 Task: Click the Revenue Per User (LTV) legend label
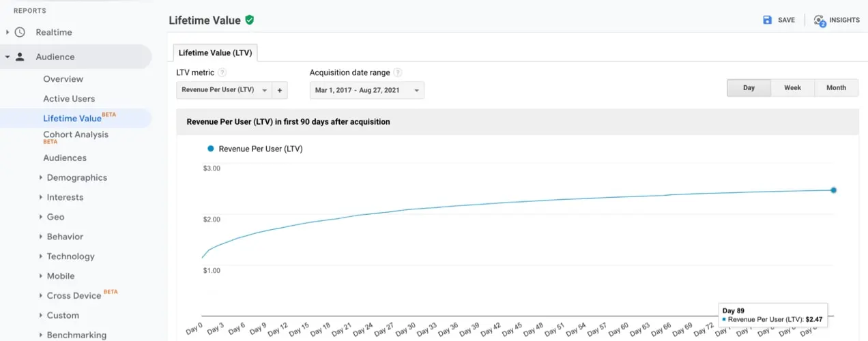261,148
